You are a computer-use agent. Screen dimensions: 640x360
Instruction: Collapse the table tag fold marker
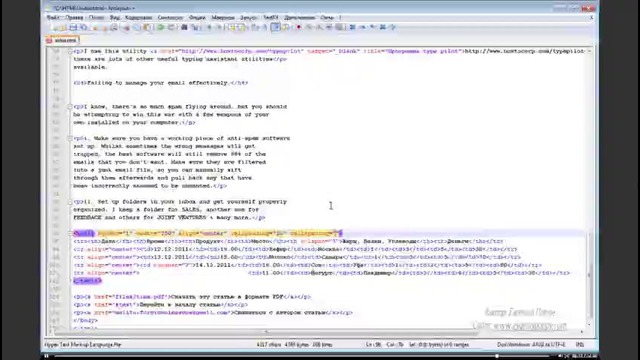[x=70, y=233]
